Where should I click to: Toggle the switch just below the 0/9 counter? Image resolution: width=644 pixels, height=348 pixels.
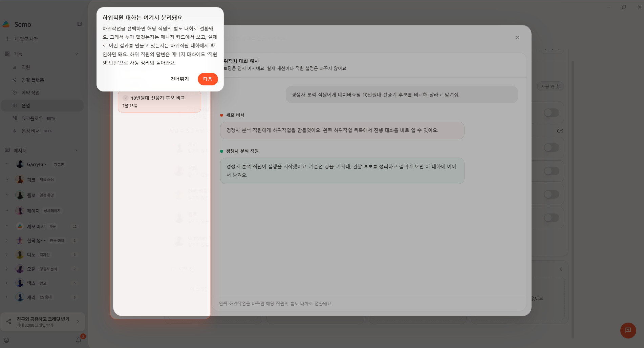pos(551,147)
